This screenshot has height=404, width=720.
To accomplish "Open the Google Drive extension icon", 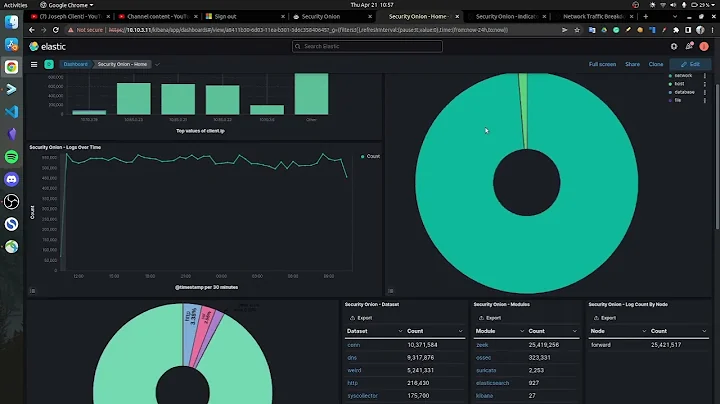I will click(x=604, y=30).
